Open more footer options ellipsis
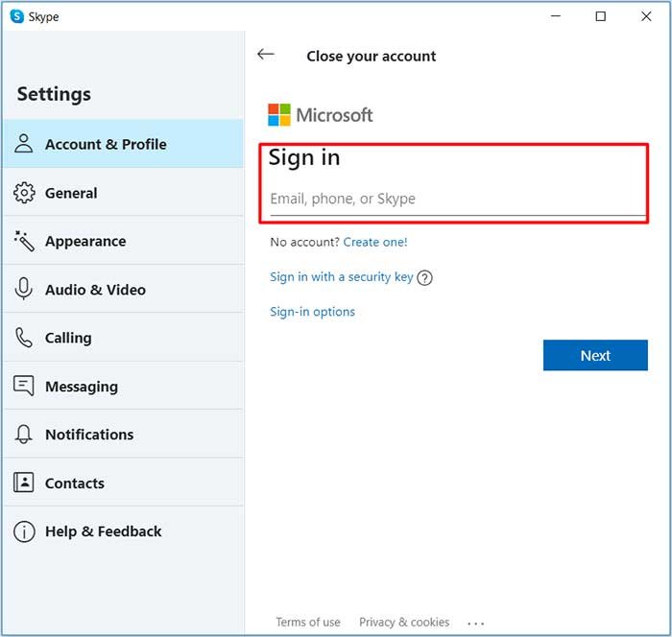 [x=476, y=624]
